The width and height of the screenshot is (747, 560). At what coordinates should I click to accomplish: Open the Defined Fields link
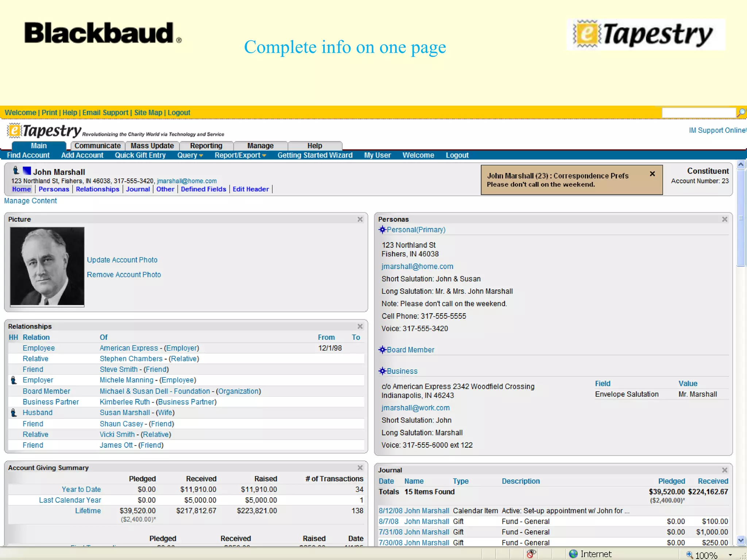(203, 189)
